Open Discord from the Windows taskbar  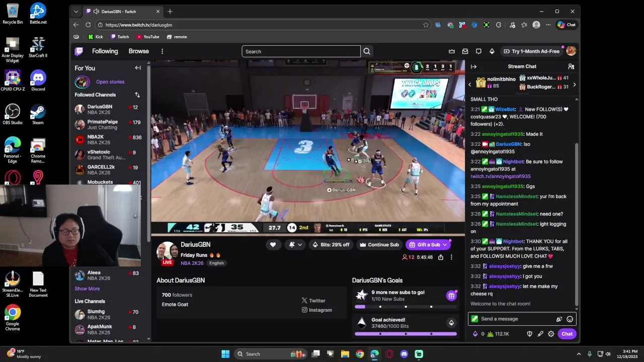pos(404,354)
